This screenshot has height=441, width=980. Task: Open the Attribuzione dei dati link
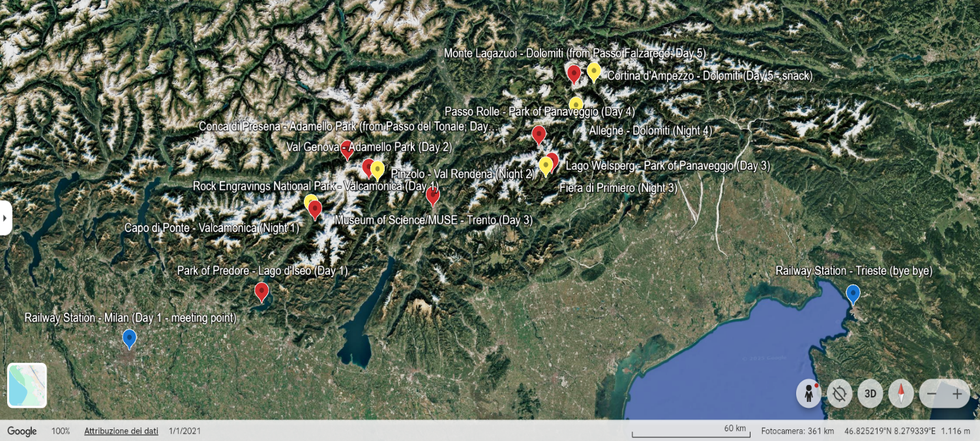point(121,431)
